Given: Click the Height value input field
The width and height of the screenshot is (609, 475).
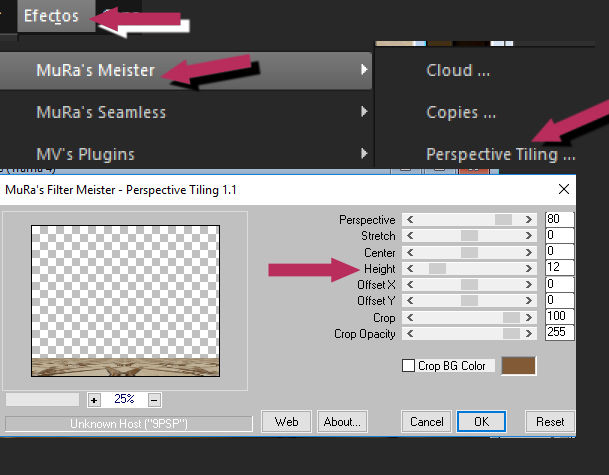Looking at the screenshot, I should click(559, 268).
